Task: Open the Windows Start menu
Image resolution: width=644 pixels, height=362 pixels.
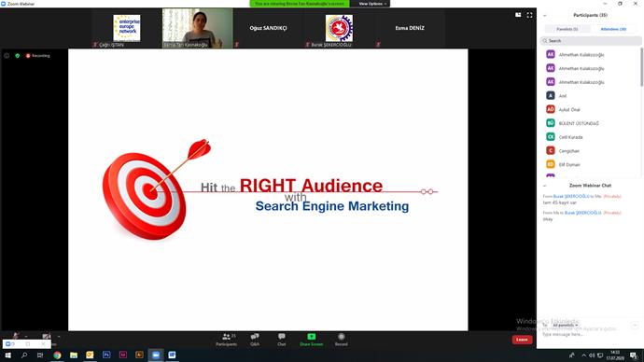Action: click(7, 355)
